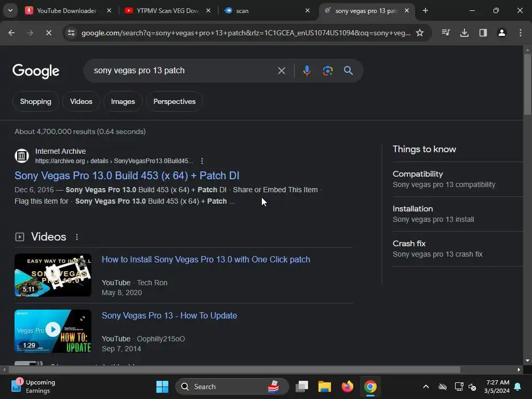Go back to the previous page
Viewport: 532px width, 399px height.
click(11, 33)
